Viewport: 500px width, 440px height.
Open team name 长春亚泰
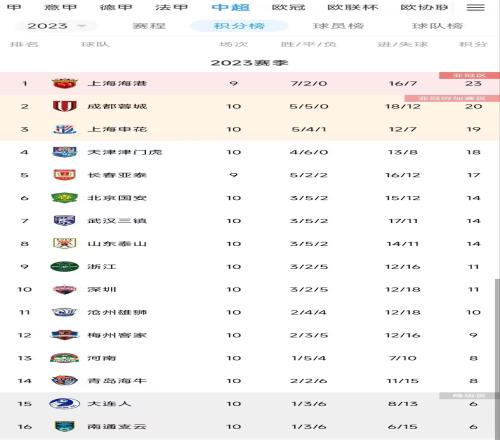tap(117, 175)
